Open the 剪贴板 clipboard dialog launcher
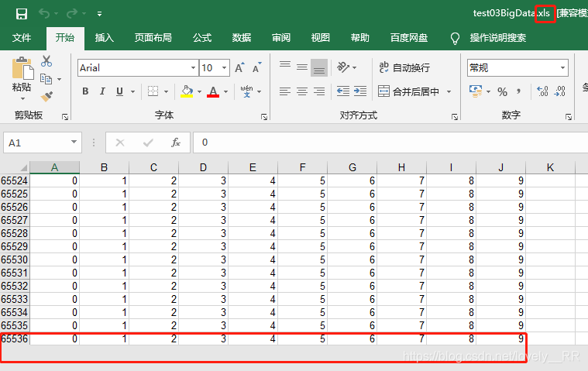The height and width of the screenshot is (371, 588). click(65, 117)
